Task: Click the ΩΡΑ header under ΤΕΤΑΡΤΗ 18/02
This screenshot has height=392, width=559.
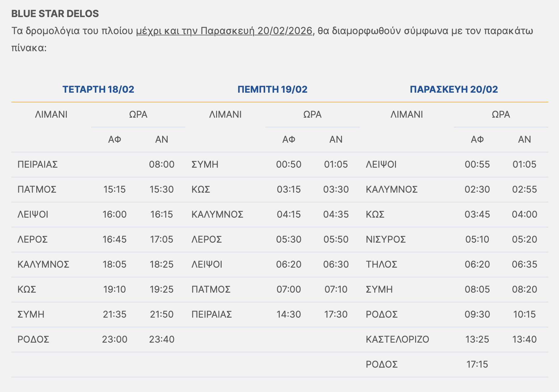Action: click(x=138, y=115)
